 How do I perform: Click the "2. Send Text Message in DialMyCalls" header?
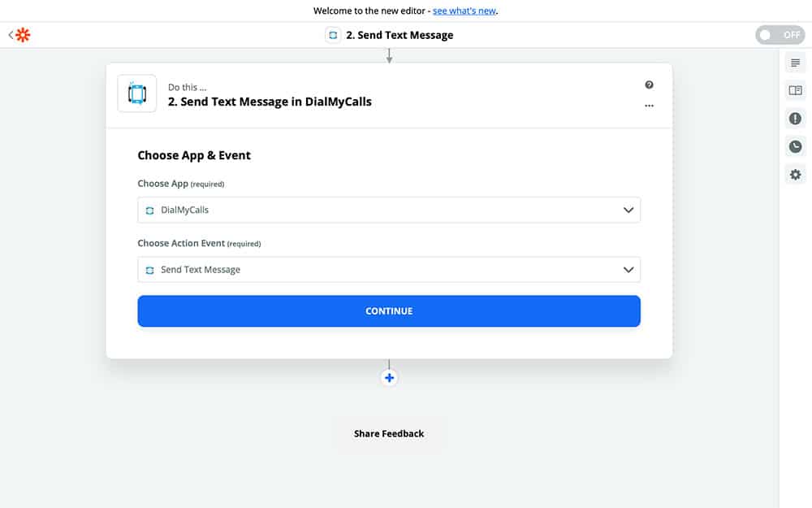270,102
